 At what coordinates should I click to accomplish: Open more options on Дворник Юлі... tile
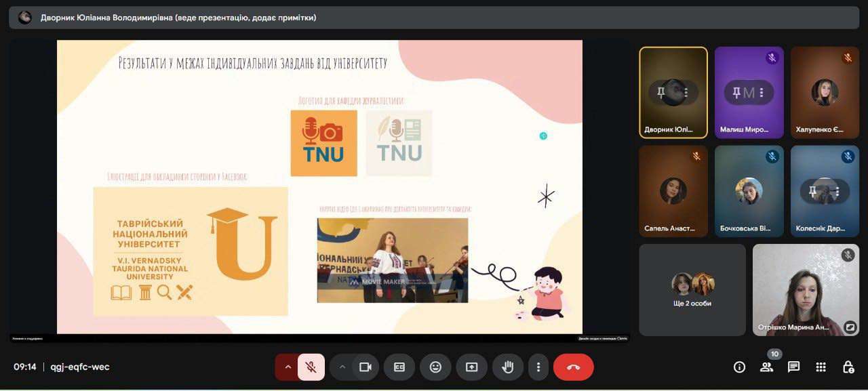pos(686,92)
